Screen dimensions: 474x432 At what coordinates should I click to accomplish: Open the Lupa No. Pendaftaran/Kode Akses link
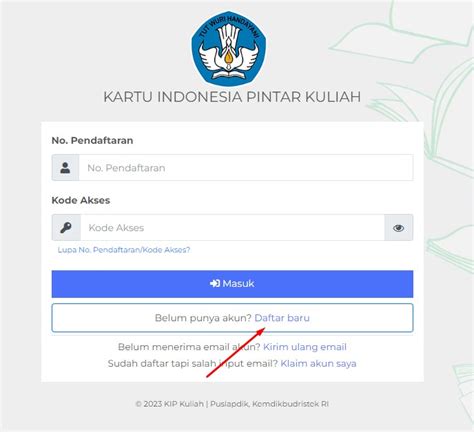click(x=124, y=250)
